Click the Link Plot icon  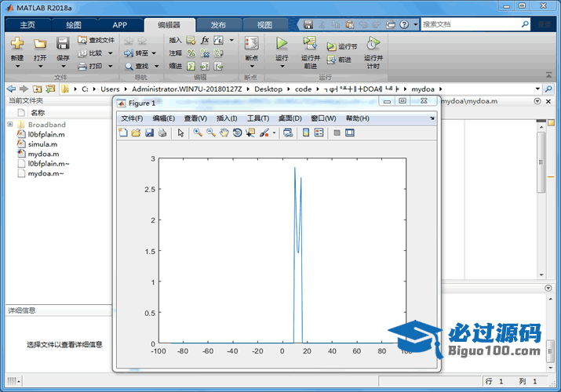point(288,133)
